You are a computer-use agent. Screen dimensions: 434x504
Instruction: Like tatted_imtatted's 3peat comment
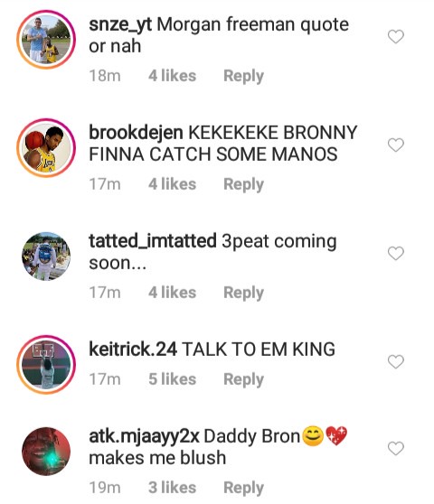coord(395,253)
